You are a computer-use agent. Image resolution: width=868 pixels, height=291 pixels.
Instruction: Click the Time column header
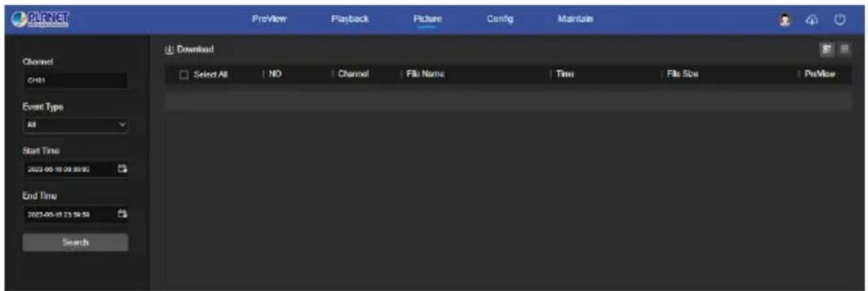[564, 73]
